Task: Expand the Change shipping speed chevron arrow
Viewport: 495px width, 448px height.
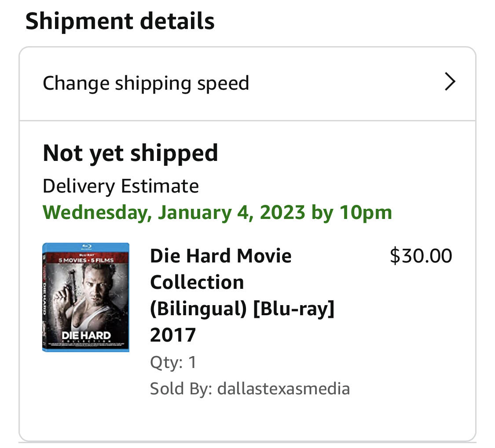Action: (450, 82)
